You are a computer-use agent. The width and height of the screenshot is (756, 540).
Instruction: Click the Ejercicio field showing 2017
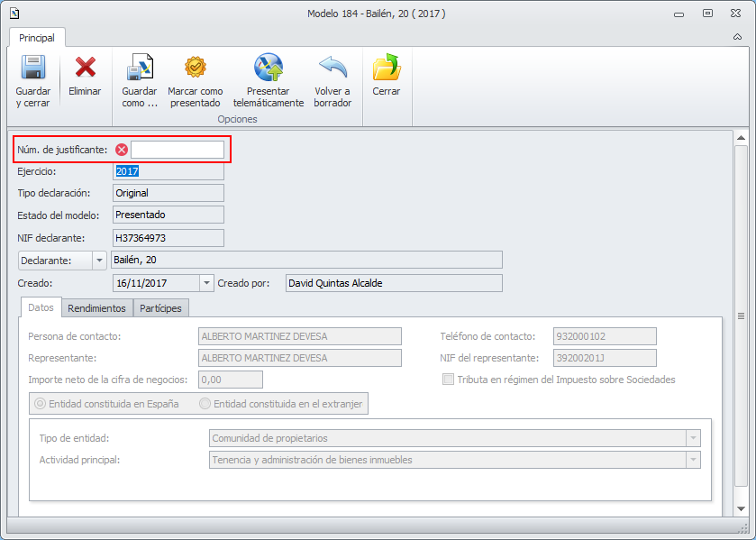pyautogui.click(x=169, y=171)
